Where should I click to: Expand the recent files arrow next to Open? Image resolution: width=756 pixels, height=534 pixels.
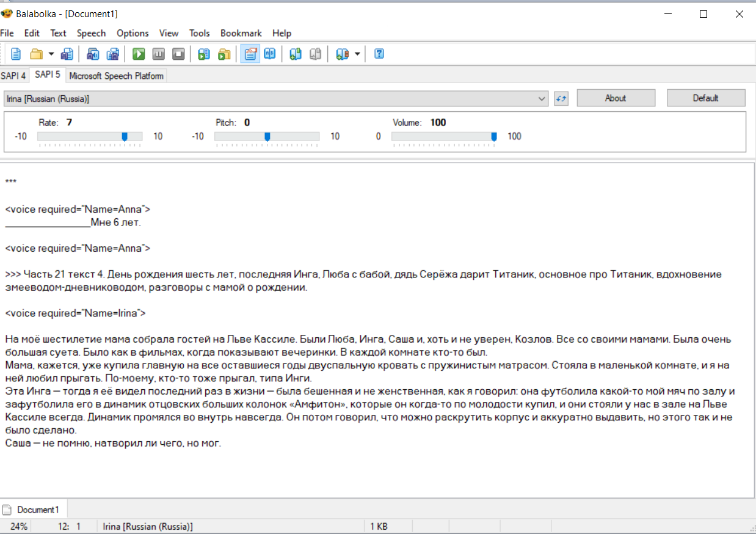pyautogui.click(x=51, y=54)
